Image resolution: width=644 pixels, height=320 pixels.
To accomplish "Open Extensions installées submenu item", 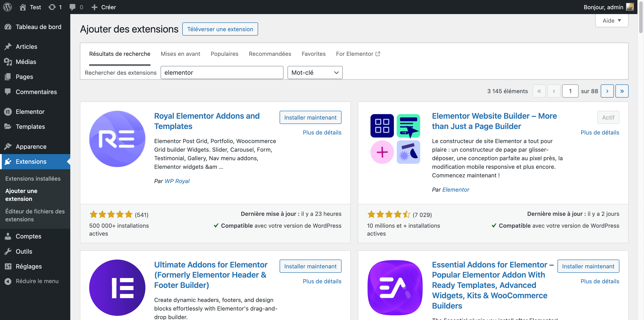I will point(33,179).
